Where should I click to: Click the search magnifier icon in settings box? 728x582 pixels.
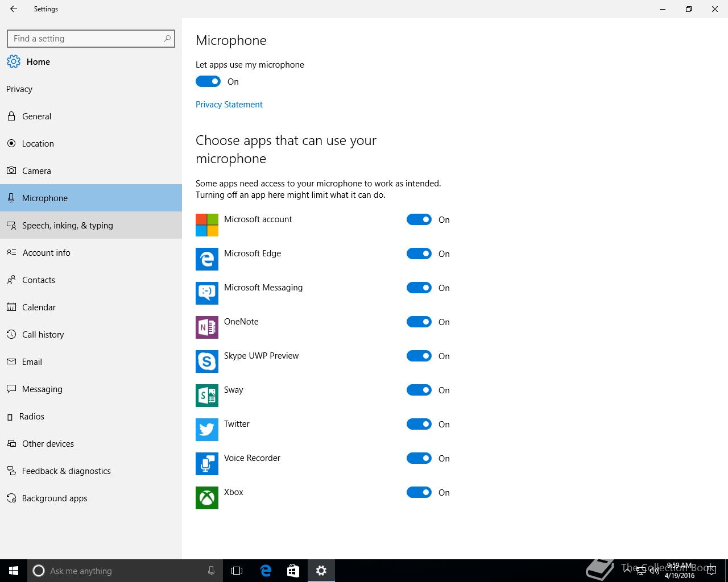[x=167, y=39]
